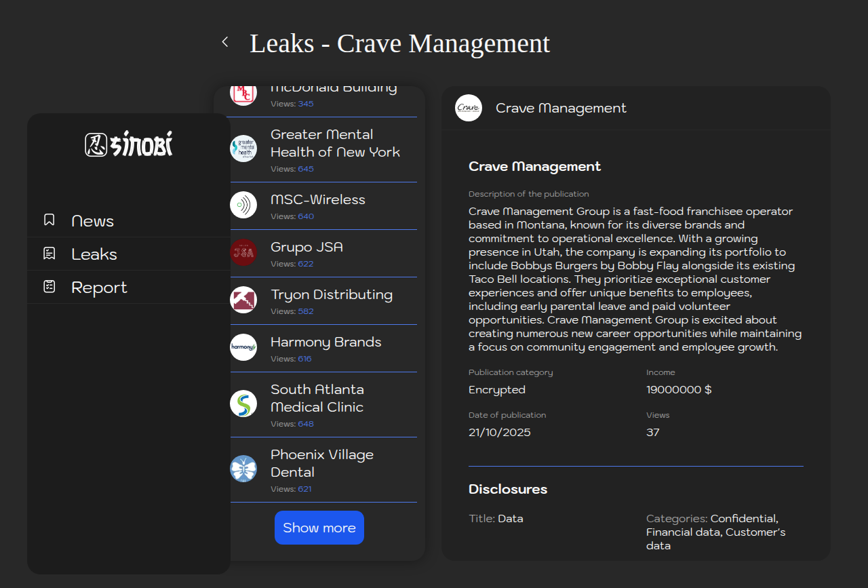Click the Tryon Distributing logo
868x588 pixels.
pos(243,300)
